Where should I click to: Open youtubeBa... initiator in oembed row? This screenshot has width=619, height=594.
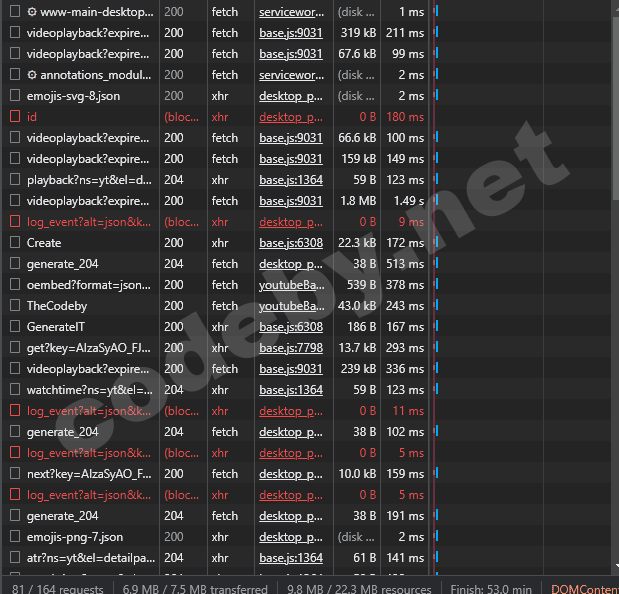pos(292,285)
